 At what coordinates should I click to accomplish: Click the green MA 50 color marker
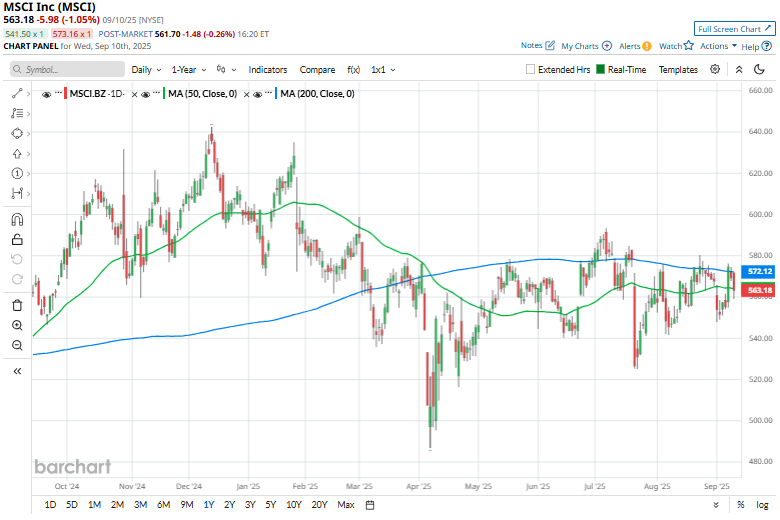click(x=164, y=94)
